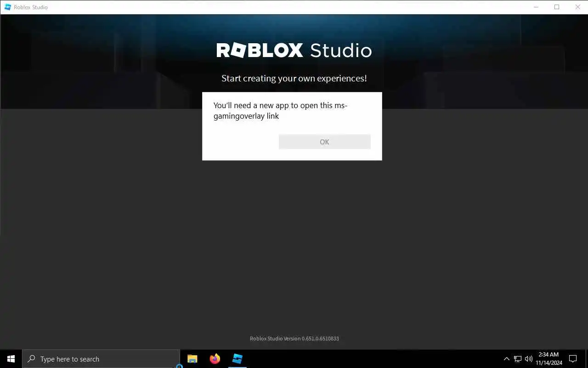
Task: Maximize the Roblox Studio window
Action: click(557, 7)
